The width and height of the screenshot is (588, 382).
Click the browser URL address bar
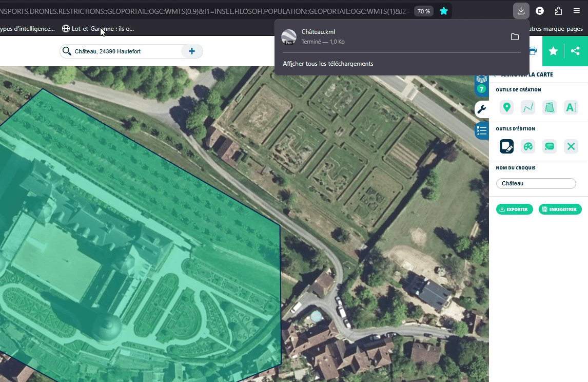click(204, 11)
